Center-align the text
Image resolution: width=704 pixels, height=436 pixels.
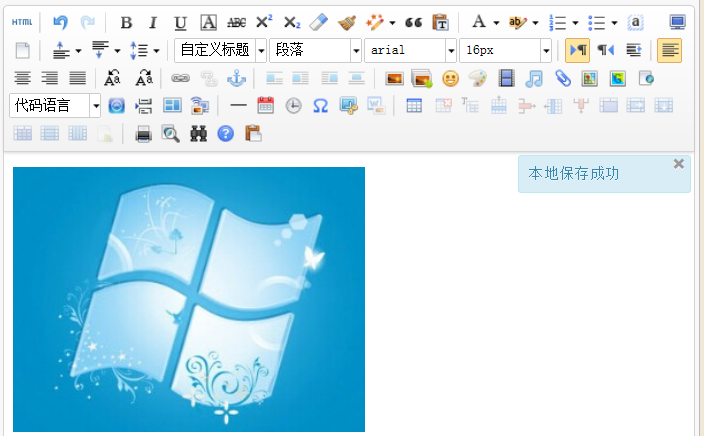[22, 78]
